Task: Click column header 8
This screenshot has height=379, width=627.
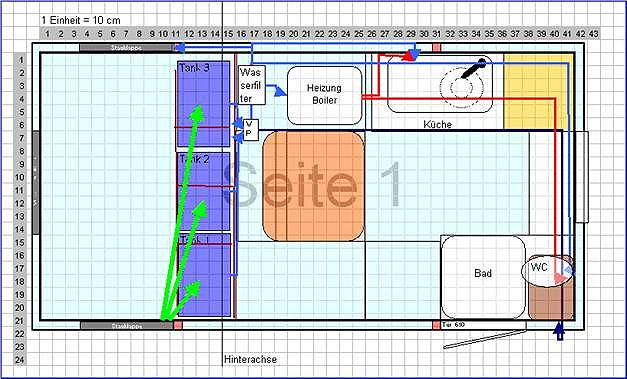Action: click(139, 34)
